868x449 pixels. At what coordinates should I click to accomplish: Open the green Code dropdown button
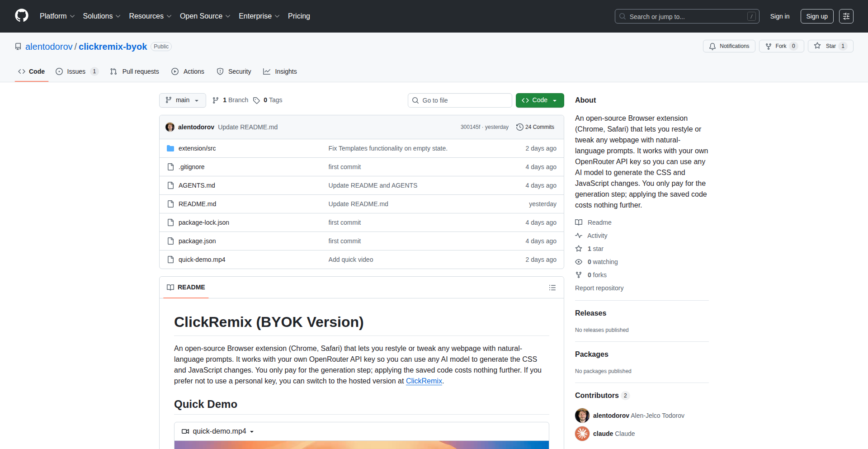click(x=540, y=100)
